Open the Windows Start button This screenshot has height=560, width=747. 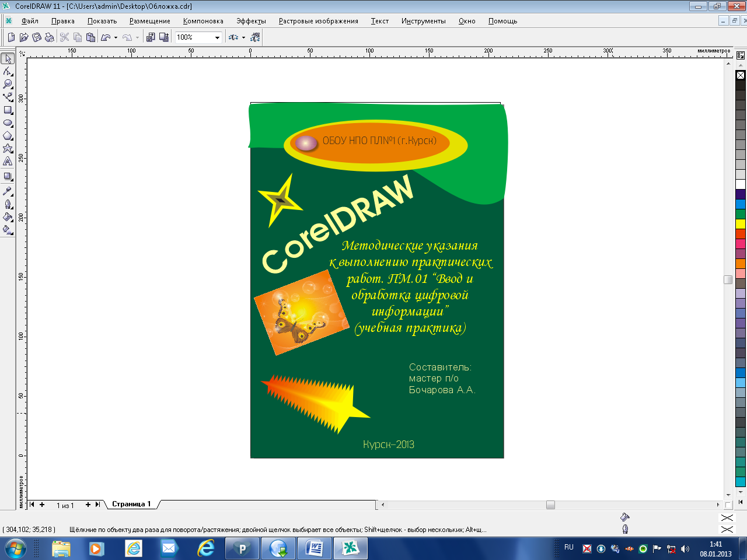(15, 549)
